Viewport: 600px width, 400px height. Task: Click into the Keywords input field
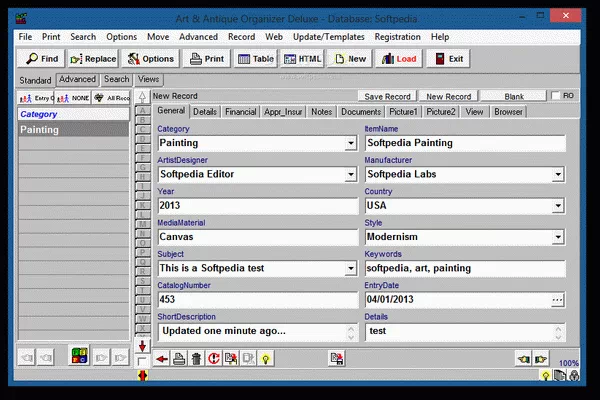pos(464,268)
